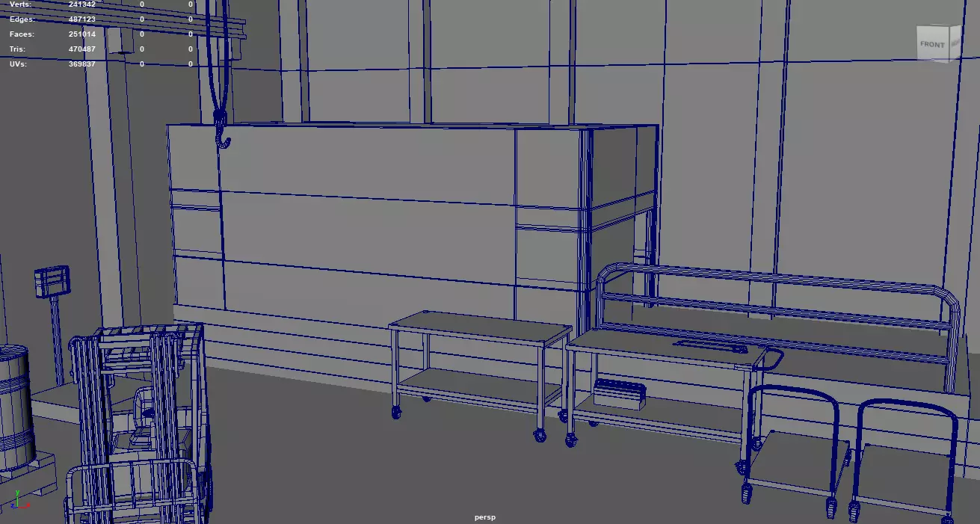This screenshot has width=980, height=524.
Task: Select the toolbox on the long table's lower shelf
Action: [618, 393]
